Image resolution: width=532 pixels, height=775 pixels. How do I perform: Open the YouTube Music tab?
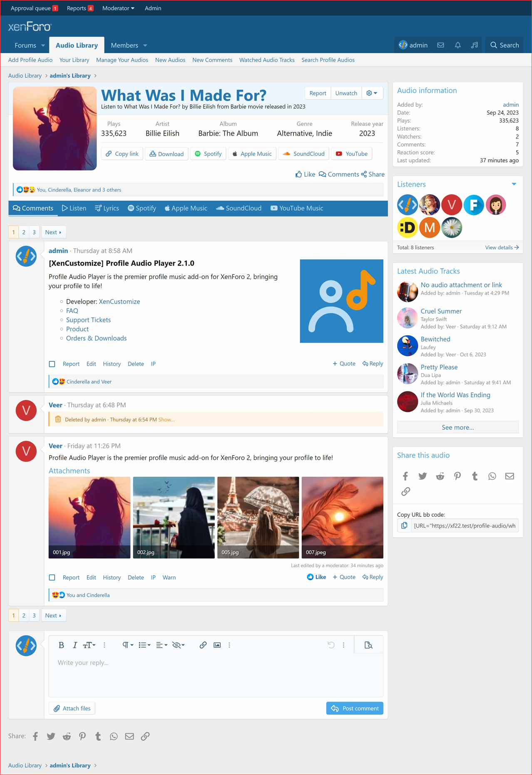click(x=296, y=208)
